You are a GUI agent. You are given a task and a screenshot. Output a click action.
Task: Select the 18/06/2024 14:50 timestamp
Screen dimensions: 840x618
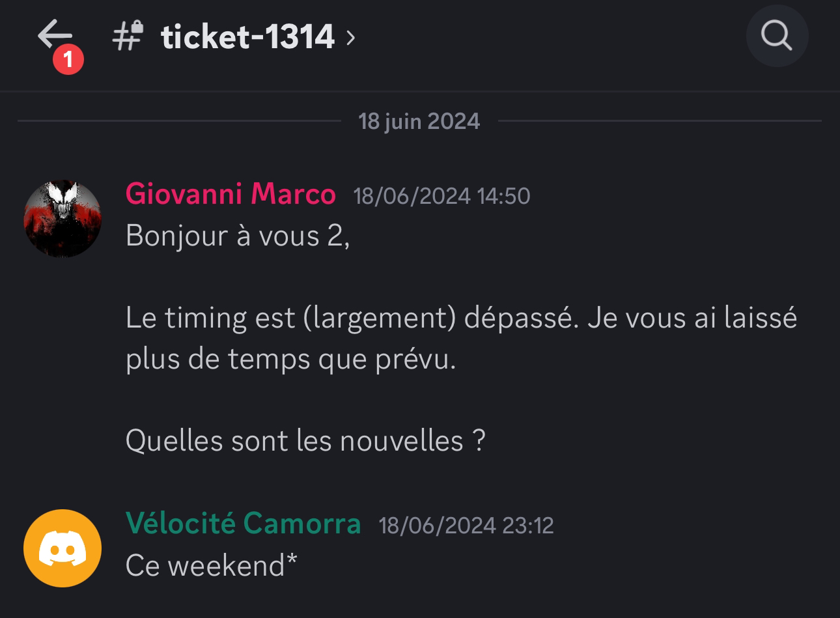coord(441,196)
